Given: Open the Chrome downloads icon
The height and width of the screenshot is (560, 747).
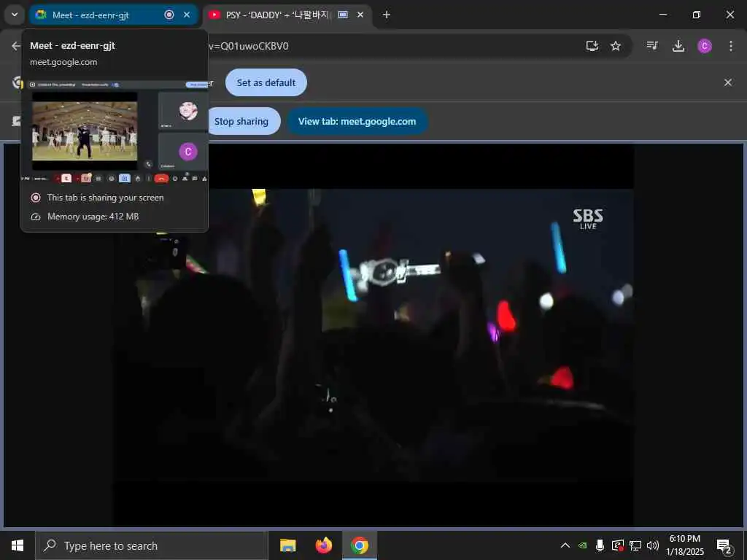Looking at the screenshot, I should 678,46.
